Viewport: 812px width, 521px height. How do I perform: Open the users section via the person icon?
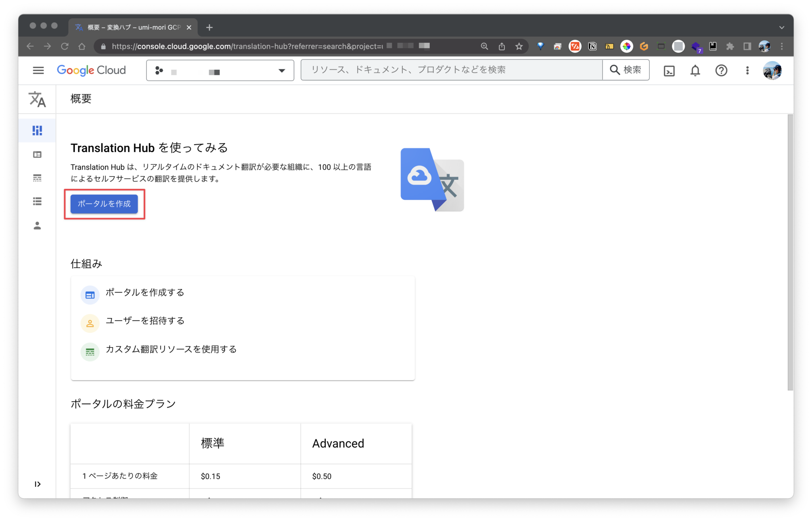coord(37,225)
